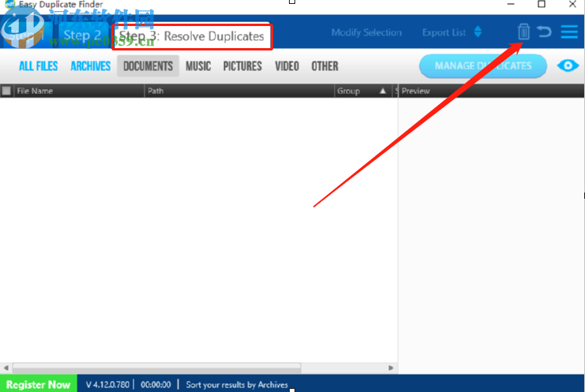
Task: Open Export List dropdown arrows
Action: [x=478, y=32]
